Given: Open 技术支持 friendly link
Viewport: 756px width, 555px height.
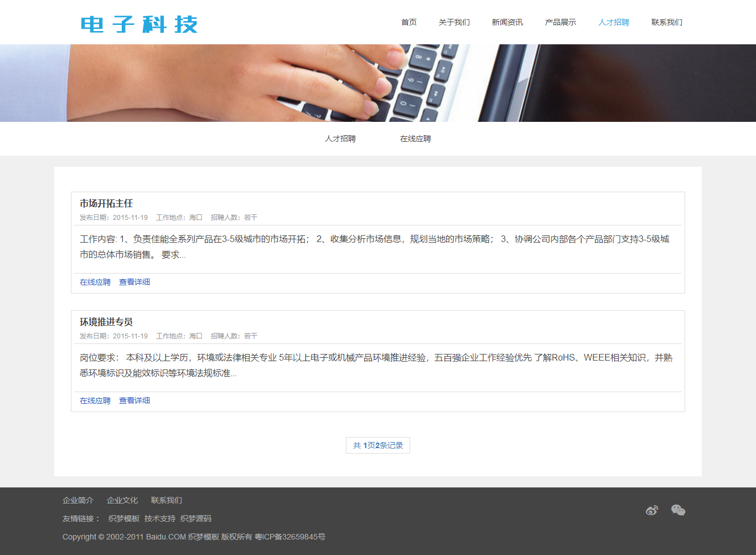Looking at the screenshot, I should 160,518.
